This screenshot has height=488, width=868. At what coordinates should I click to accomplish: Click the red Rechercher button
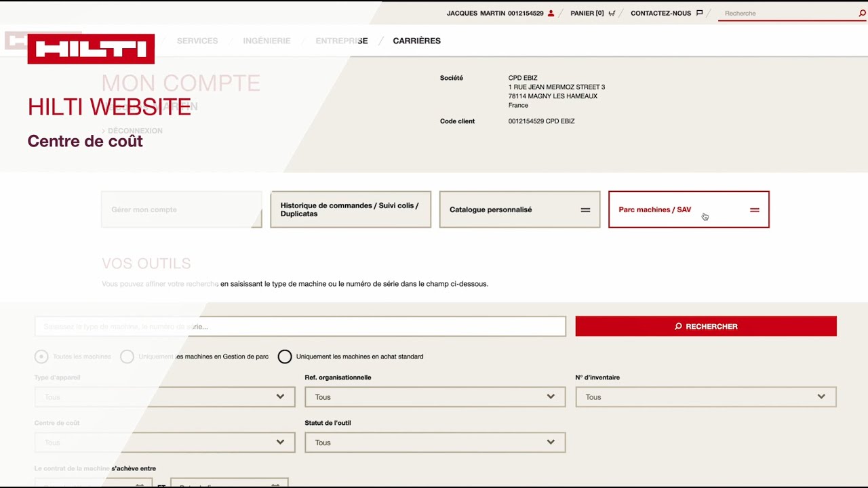706,326
